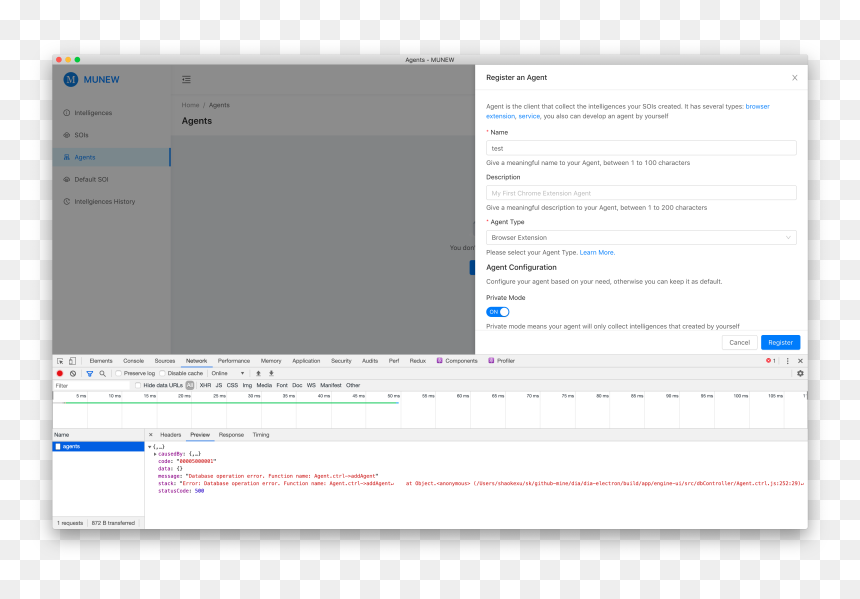Viewport: 860px width, 599px height.
Task: Switch to the Headers tab
Action: pos(171,435)
